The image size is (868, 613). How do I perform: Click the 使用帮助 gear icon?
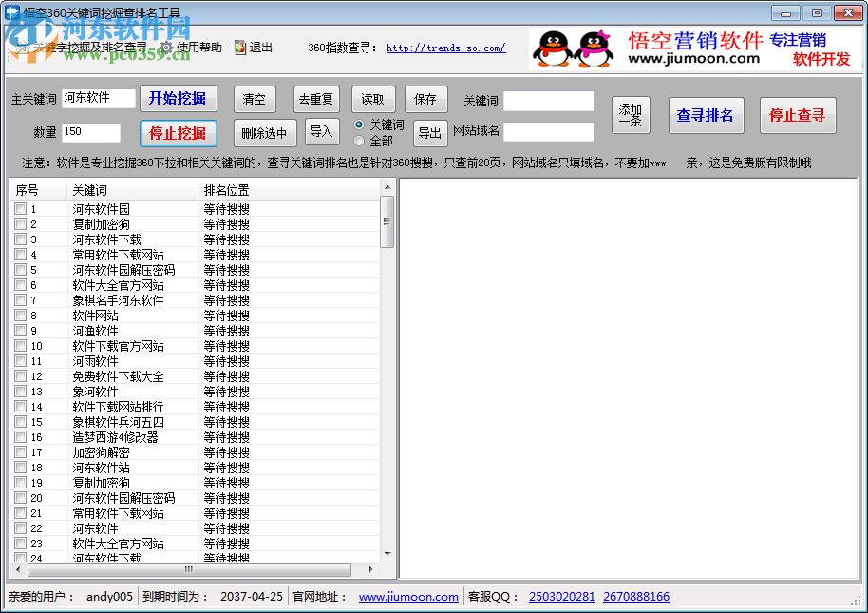coord(166,48)
